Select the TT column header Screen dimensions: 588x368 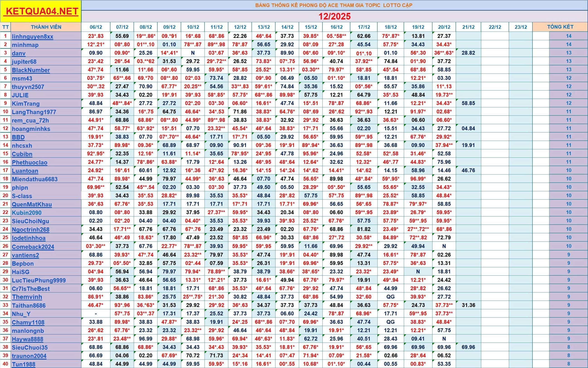click(5, 27)
